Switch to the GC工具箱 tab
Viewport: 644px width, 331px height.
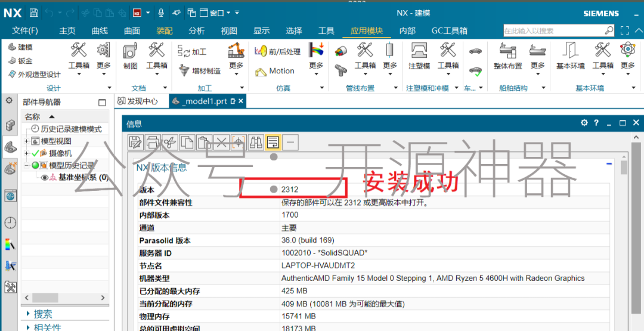[450, 31]
